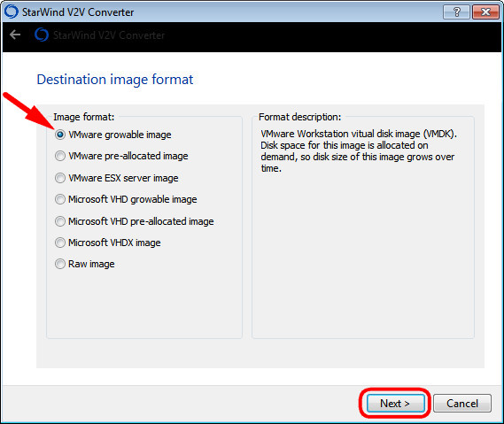Click the back arrow icon
504x424 pixels.
(15, 35)
